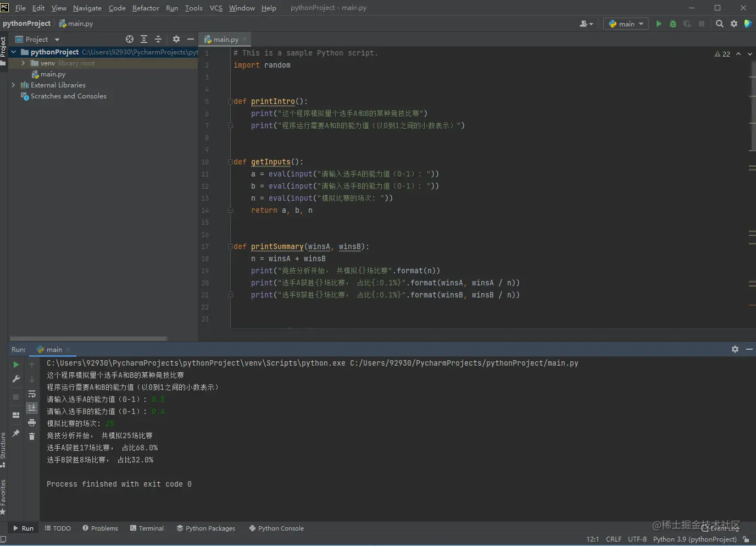Open the TODO tool window
Viewport: 756px width, 546px height.
pyautogui.click(x=58, y=528)
